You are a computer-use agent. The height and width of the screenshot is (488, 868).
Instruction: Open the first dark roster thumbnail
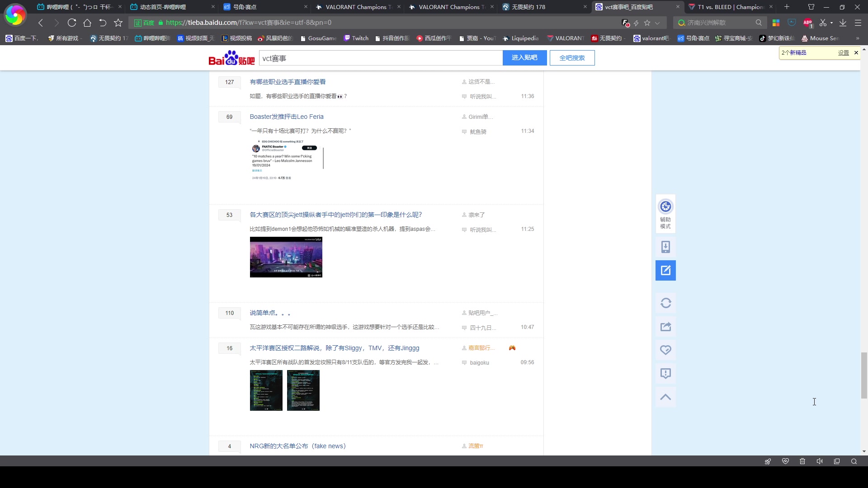266,390
